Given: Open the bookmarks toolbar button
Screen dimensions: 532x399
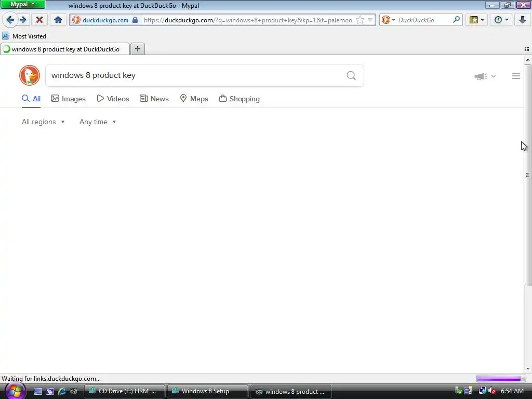Looking at the screenshot, I should 477,20.
